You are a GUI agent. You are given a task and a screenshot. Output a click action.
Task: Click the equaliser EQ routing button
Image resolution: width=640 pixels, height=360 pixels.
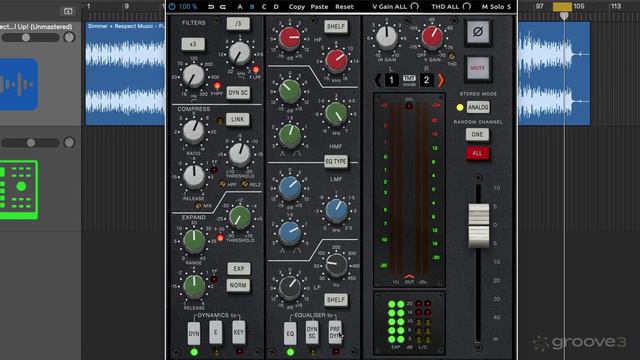(x=290, y=333)
